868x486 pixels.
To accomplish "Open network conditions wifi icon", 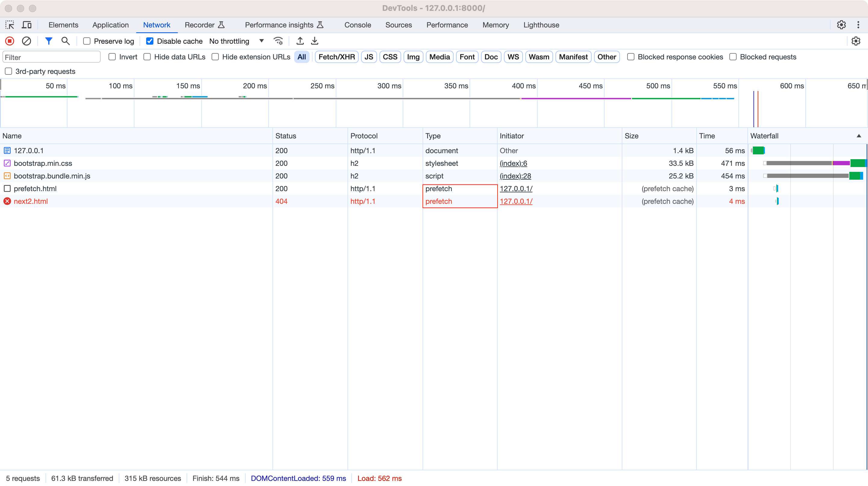I will [278, 41].
